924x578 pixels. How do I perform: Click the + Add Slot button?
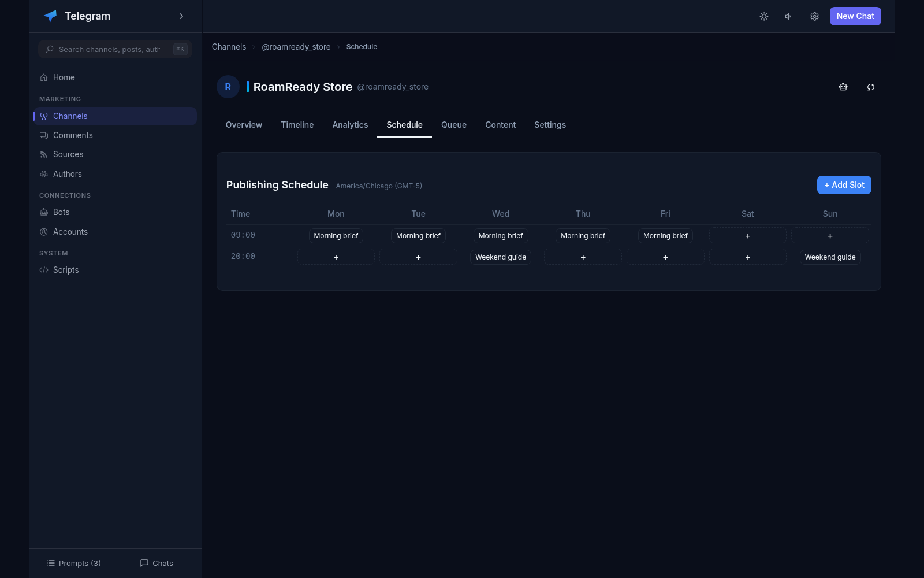click(x=844, y=185)
